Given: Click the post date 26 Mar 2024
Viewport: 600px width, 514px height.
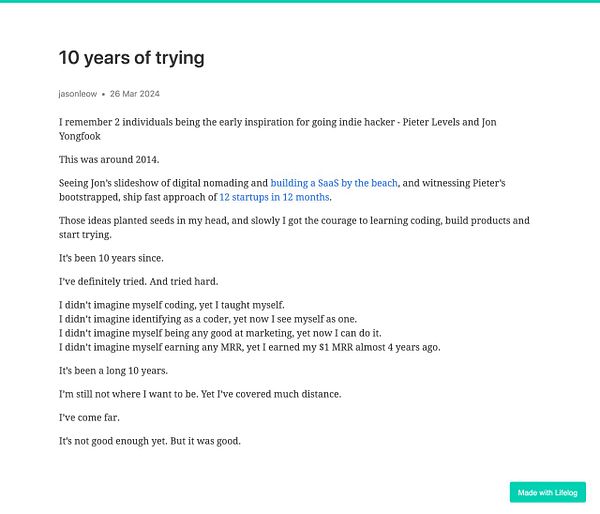Looking at the screenshot, I should (135, 94).
